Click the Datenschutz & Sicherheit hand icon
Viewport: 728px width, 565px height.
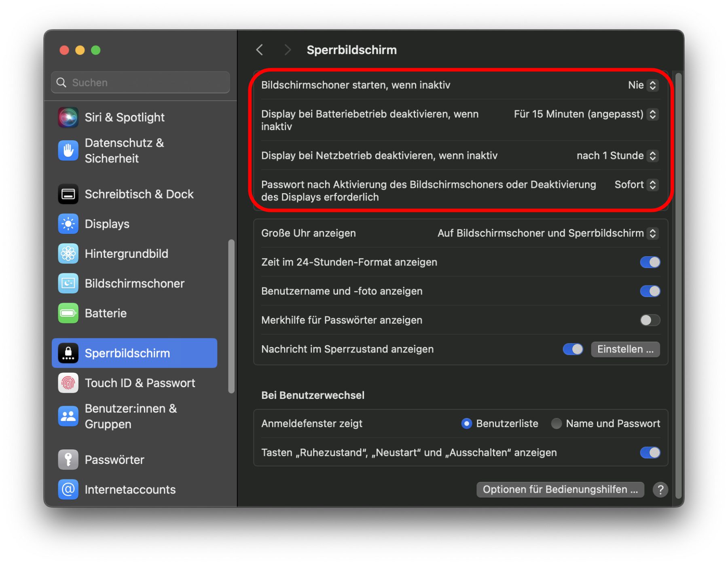tap(68, 151)
